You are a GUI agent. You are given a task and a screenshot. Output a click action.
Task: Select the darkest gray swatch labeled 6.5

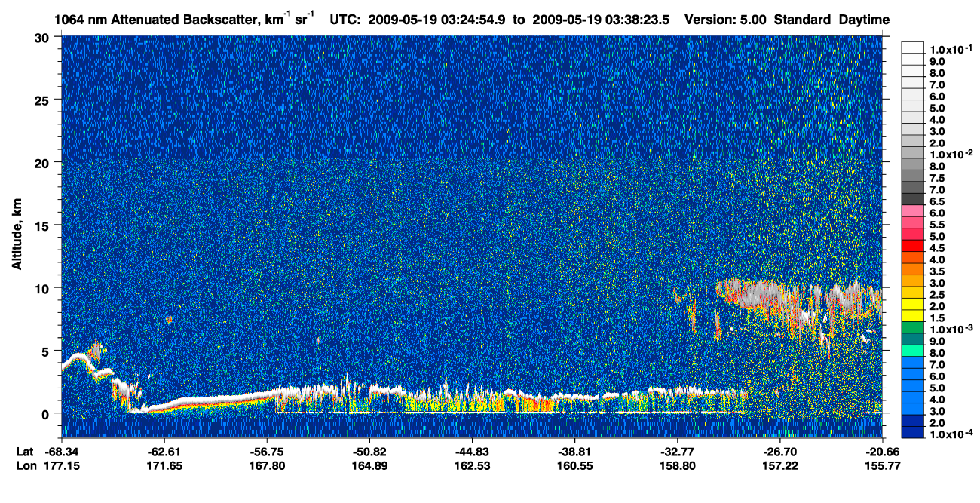pos(912,199)
